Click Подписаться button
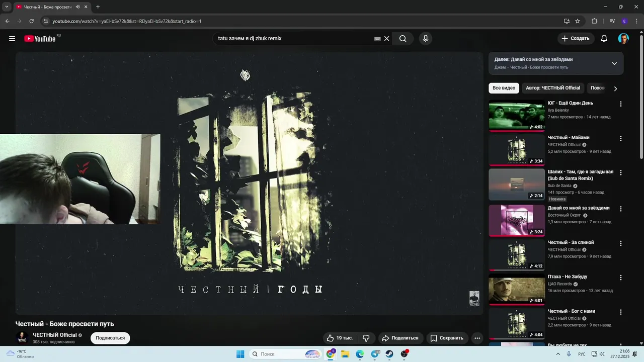644x362 pixels. point(110,338)
